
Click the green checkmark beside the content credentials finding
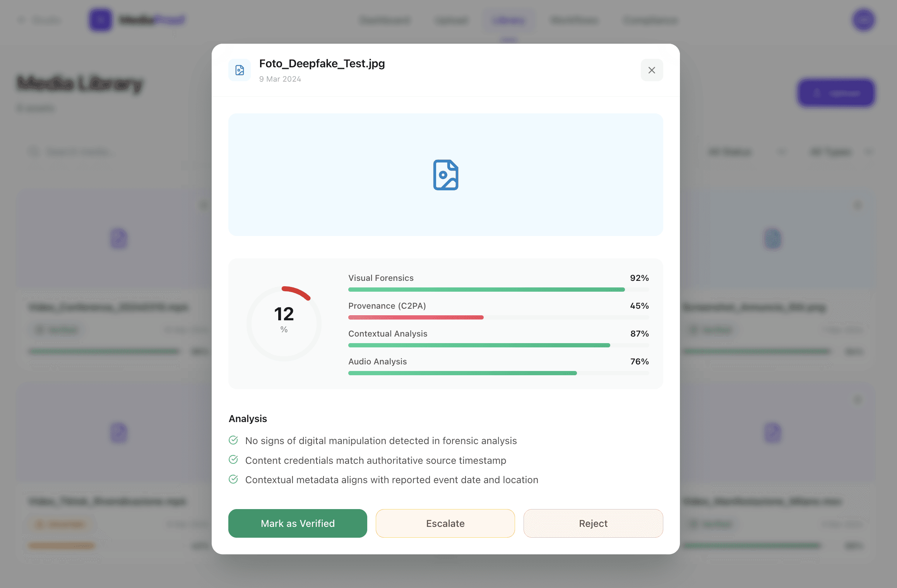pyautogui.click(x=233, y=460)
